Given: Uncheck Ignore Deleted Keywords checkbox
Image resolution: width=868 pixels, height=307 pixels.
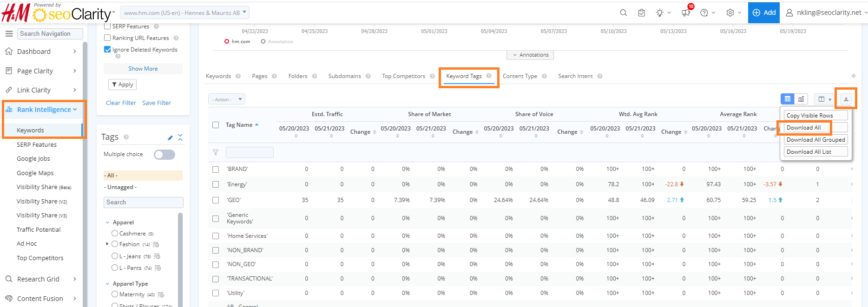Looking at the screenshot, I should 107,50.
